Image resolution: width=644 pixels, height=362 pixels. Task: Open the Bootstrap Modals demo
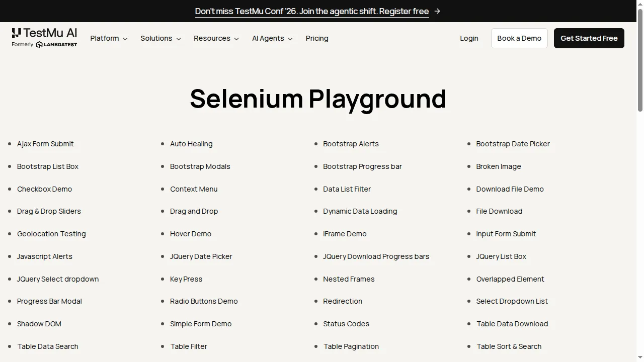point(200,166)
